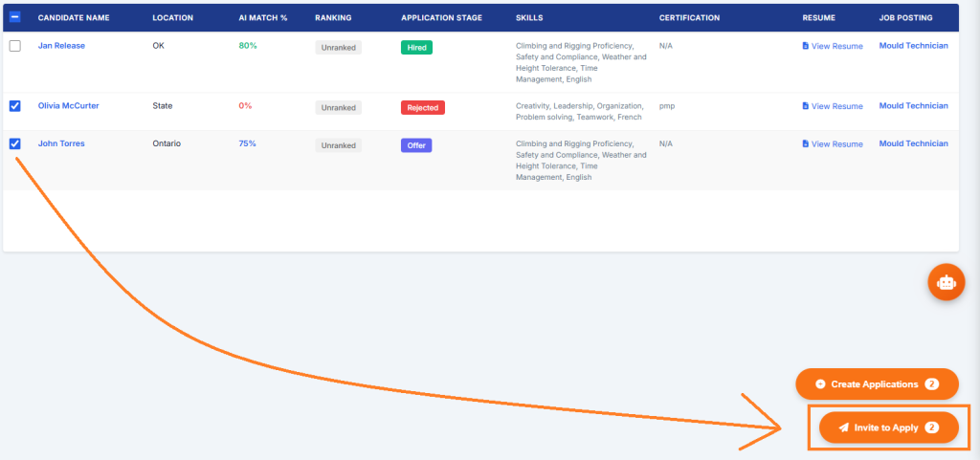Open John Torres candidate profile link

[x=61, y=143]
